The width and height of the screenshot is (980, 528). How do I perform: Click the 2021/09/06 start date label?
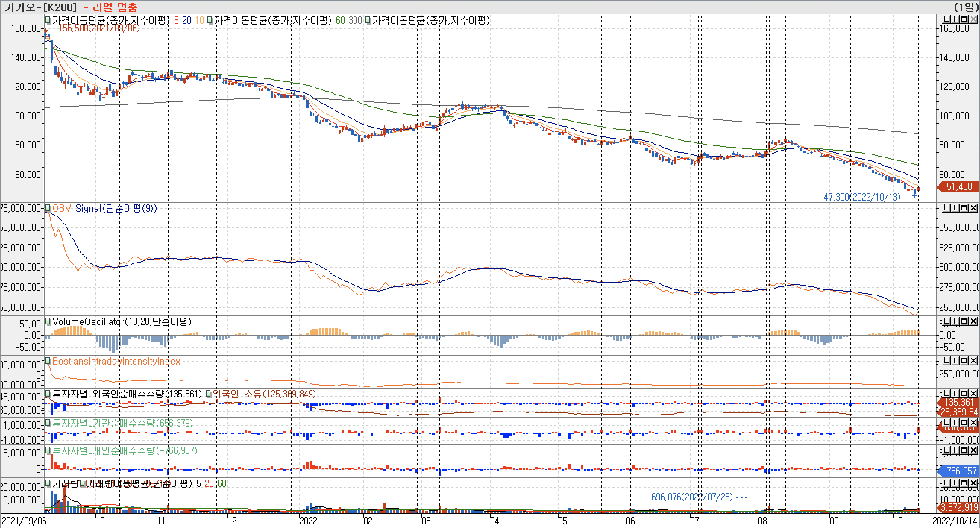point(23,521)
